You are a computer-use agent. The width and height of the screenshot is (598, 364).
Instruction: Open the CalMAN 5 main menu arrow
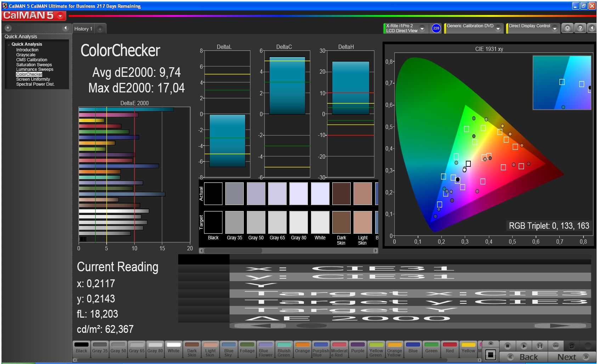61,16
